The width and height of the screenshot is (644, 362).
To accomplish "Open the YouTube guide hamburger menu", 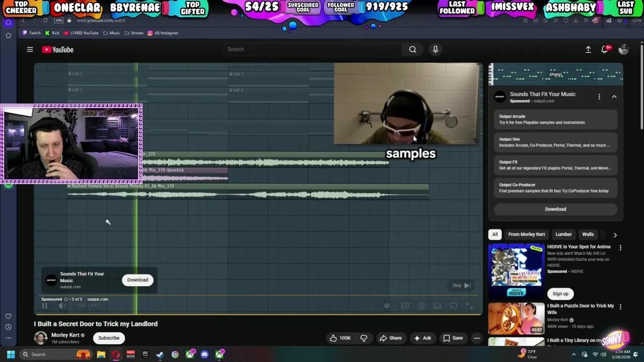I will [x=30, y=49].
